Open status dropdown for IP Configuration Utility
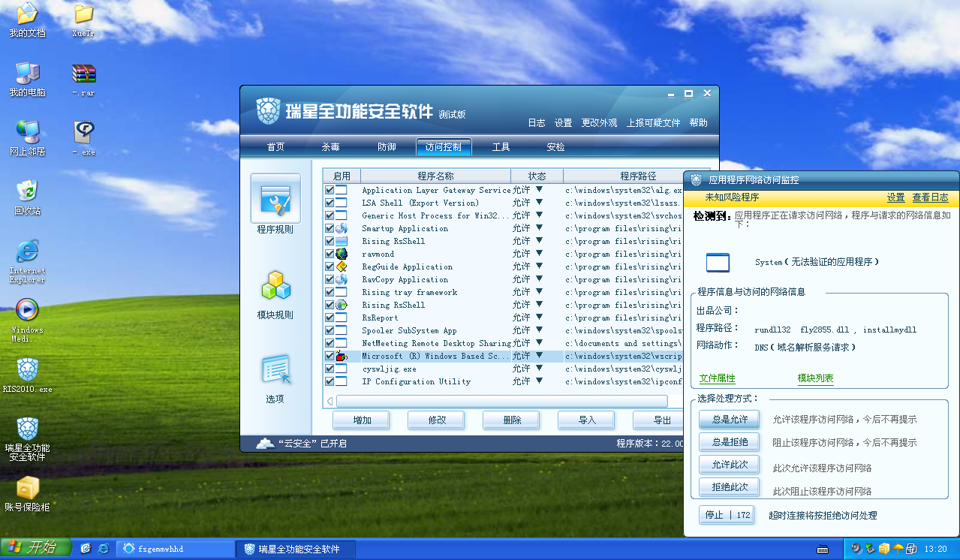 click(539, 381)
